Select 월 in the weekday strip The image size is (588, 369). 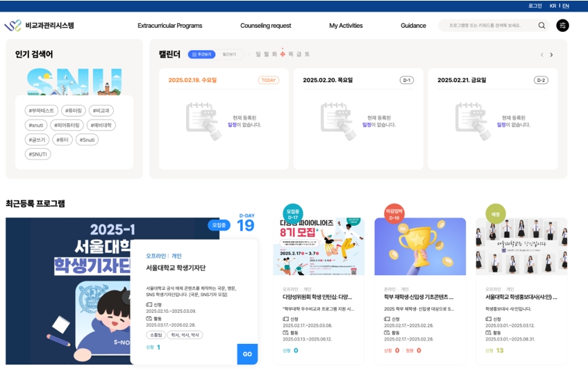[267, 54]
